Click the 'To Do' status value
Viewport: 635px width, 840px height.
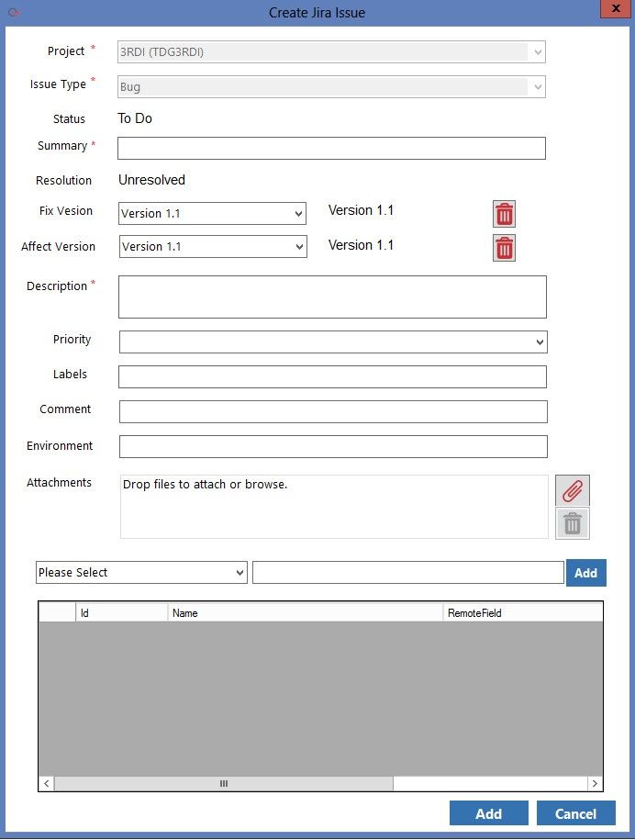(135, 118)
